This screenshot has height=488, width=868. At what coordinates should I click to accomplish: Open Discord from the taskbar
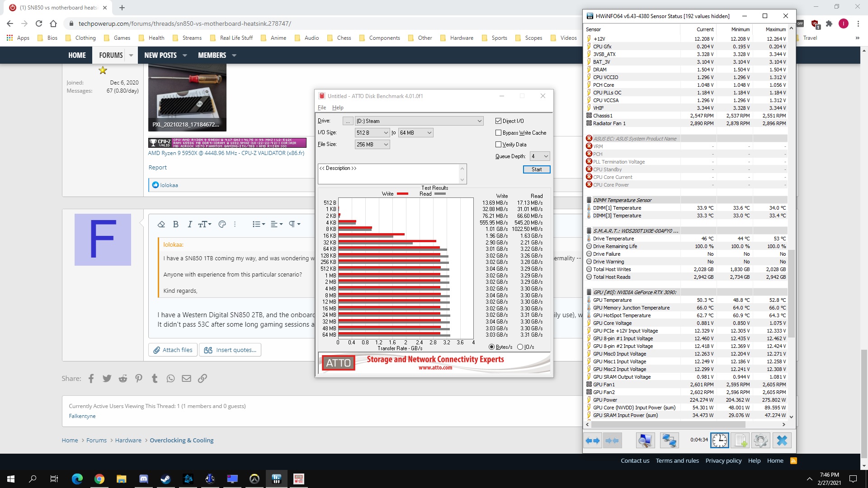tap(144, 479)
